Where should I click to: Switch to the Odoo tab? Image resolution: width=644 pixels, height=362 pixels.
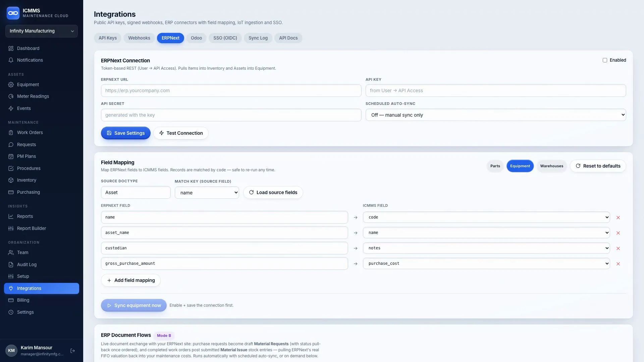[x=196, y=38]
